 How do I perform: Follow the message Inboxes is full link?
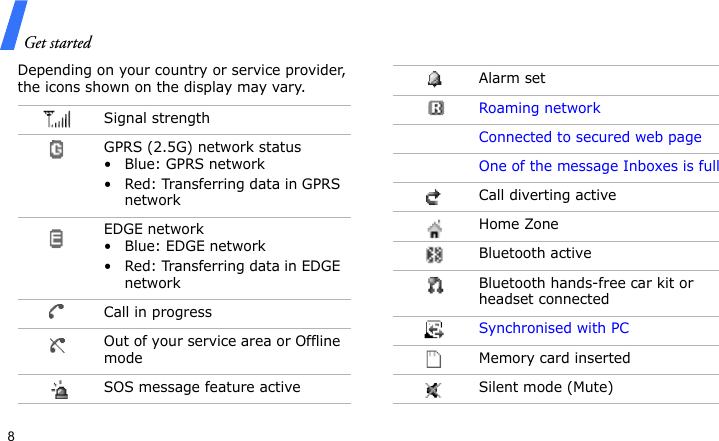click(598, 166)
